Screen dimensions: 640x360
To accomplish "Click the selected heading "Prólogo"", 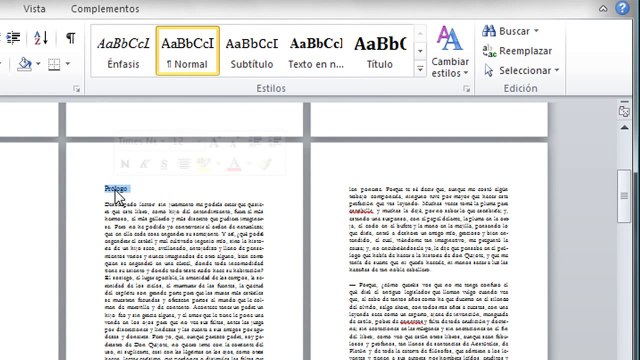I will [116, 189].
